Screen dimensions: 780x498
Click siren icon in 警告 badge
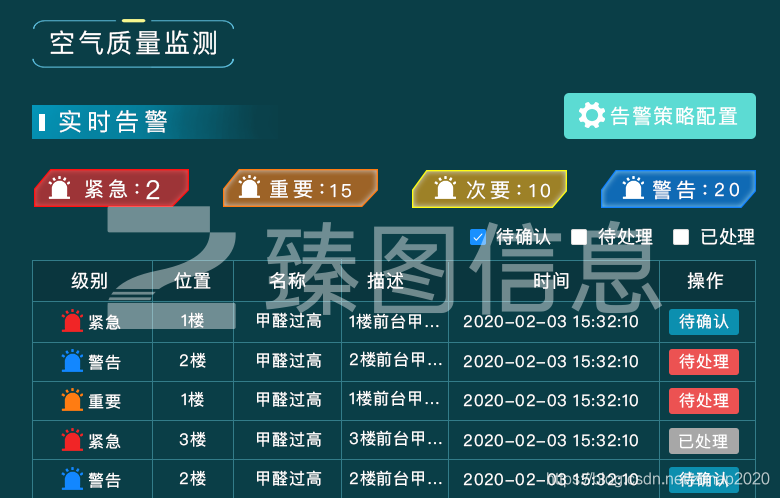pos(633,188)
